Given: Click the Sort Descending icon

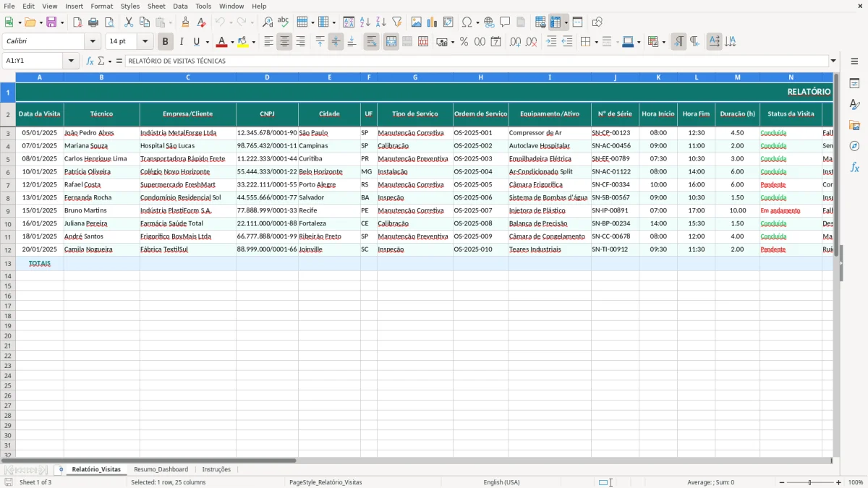Looking at the screenshot, I should point(381,22).
